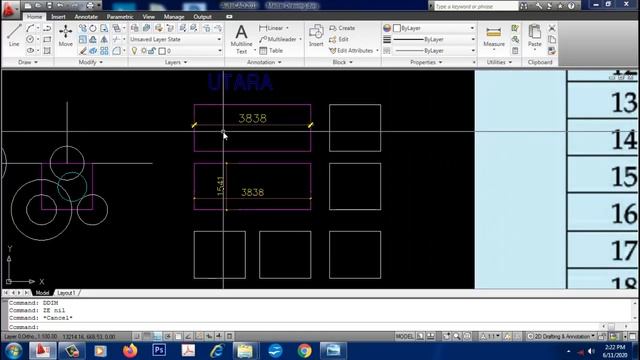Click the Copy tool in Modify panel

[83, 28]
